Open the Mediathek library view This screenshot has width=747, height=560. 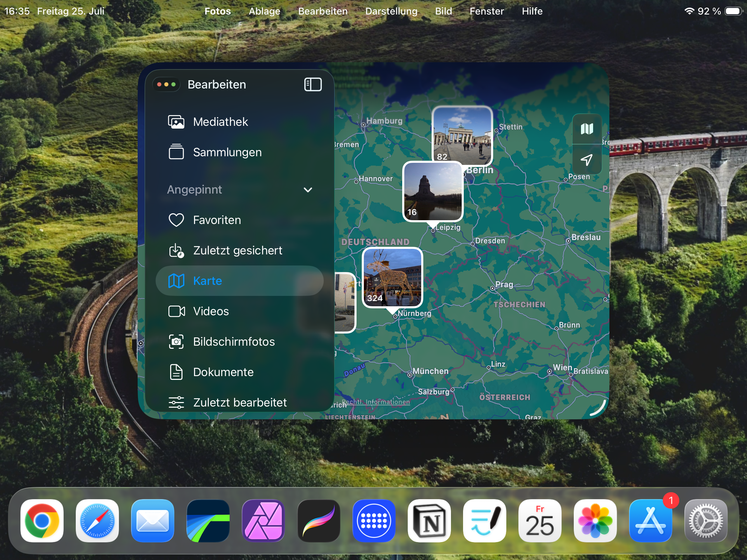[220, 122]
